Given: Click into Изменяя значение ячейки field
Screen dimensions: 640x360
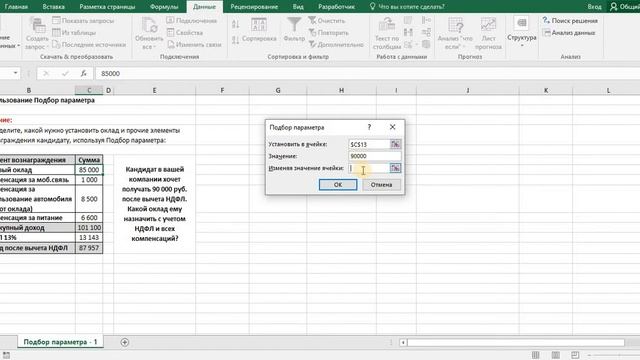Looking at the screenshot, I should click(370, 168).
